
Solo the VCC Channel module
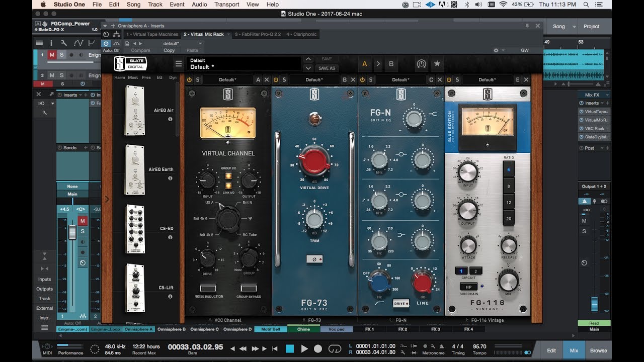click(198, 80)
